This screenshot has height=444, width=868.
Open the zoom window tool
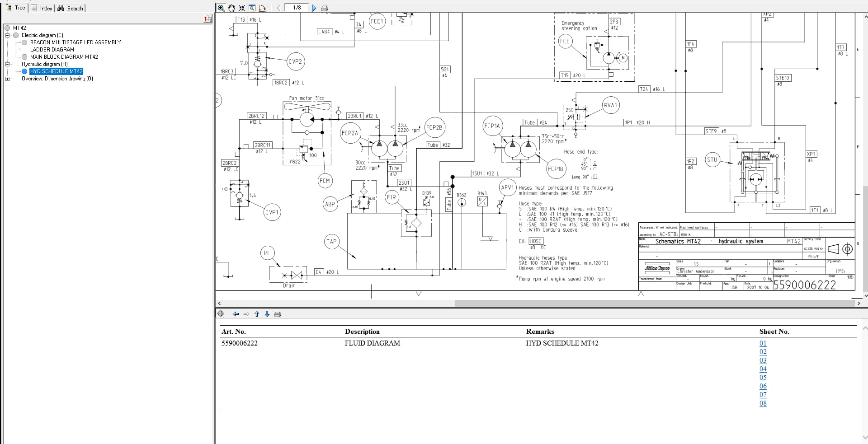pyautogui.click(x=252, y=8)
